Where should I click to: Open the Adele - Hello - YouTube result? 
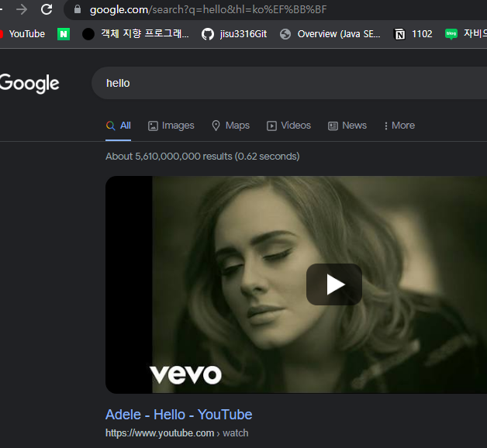pos(179,415)
